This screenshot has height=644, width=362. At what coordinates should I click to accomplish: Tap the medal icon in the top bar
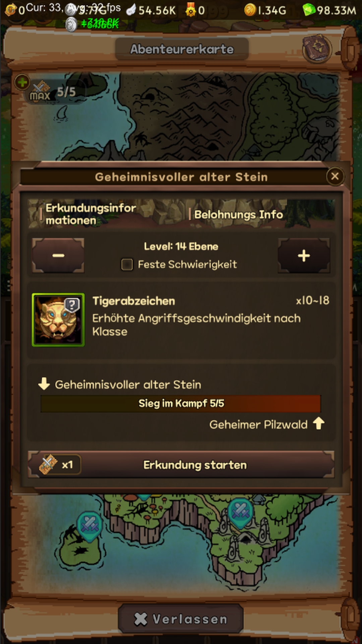pos(190,10)
